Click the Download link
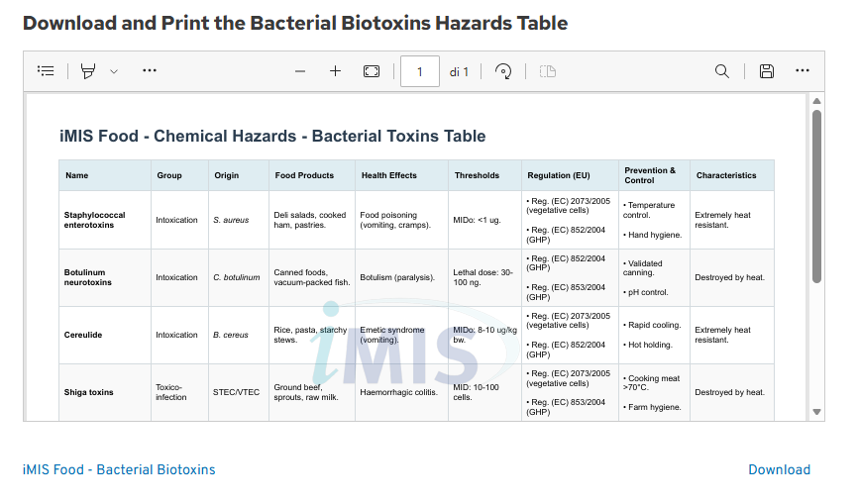 [x=779, y=469]
